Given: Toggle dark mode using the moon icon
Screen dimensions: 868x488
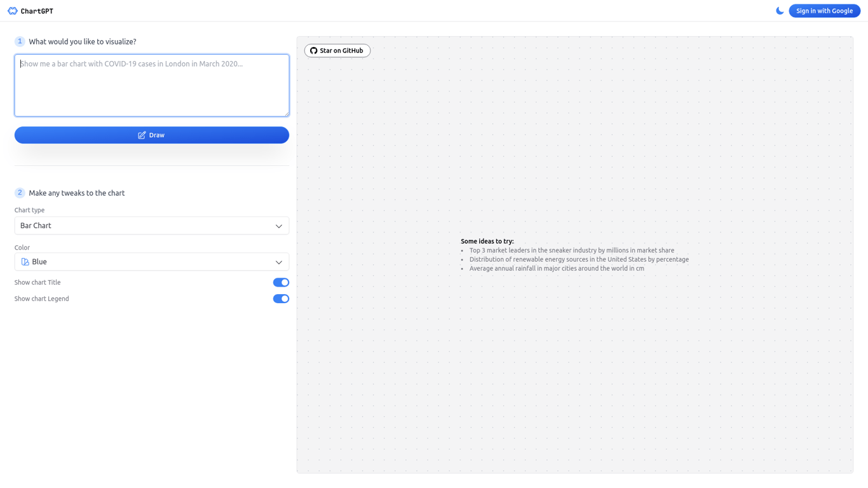Looking at the screenshot, I should coord(780,10).
